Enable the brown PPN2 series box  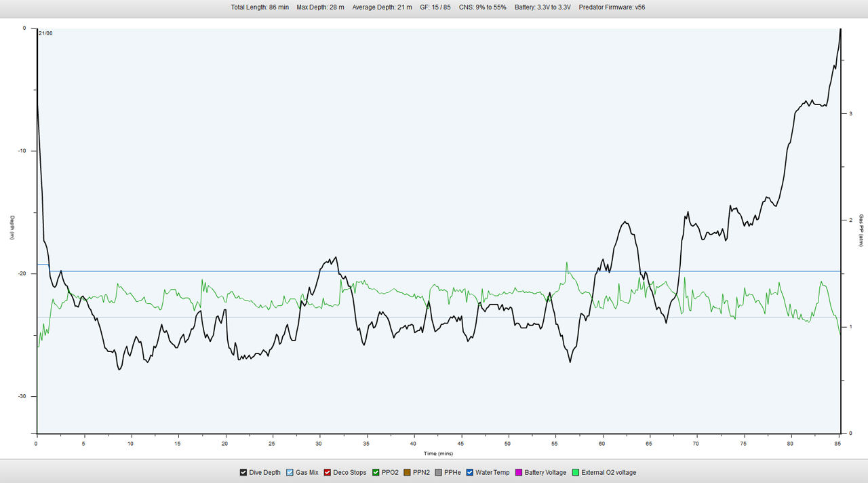pos(407,473)
